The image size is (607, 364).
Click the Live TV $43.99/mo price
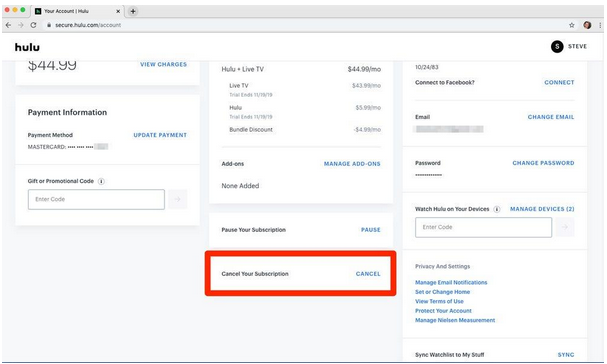(x=366, y=86)
